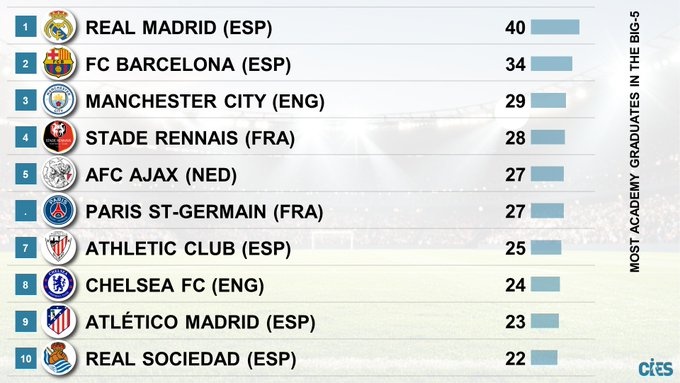Click rank number 10 box

pos(26,358)
